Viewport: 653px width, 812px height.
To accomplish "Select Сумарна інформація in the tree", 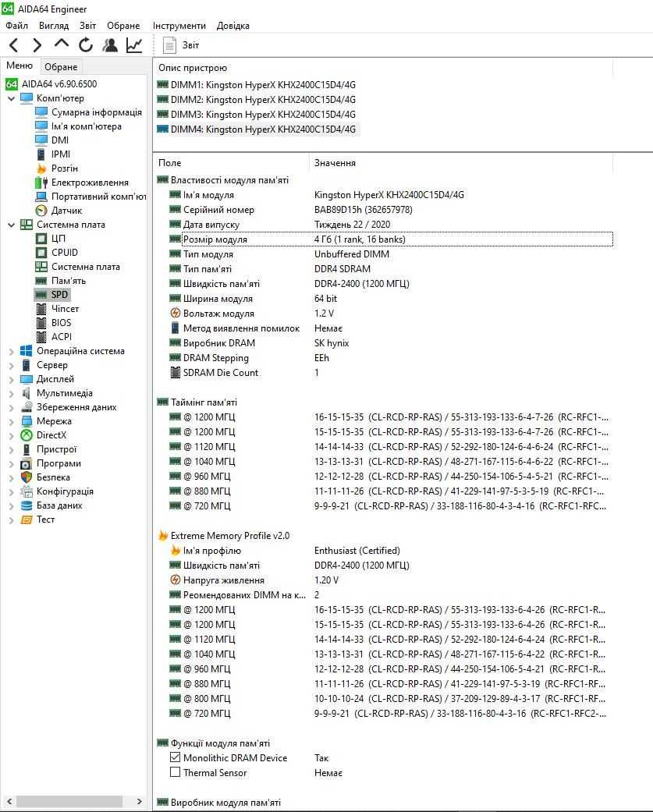I will [x=96, y=112].
